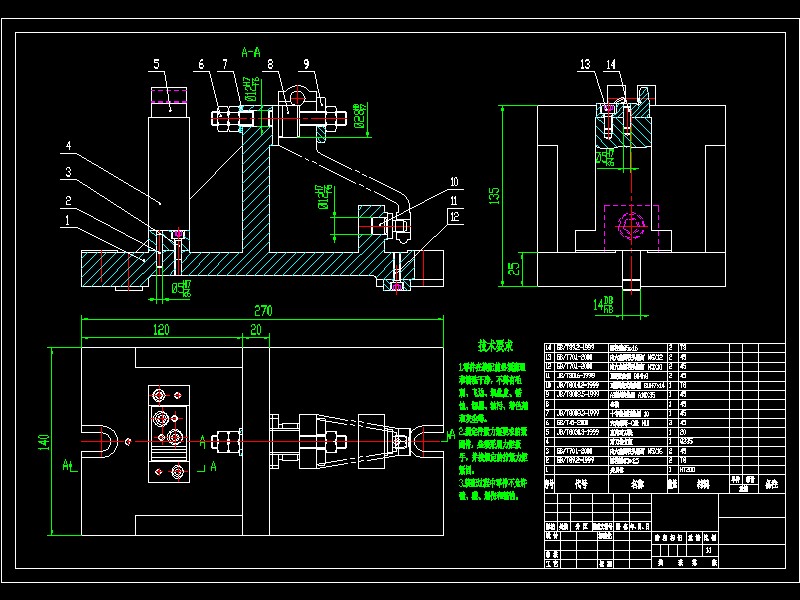The image size is (800, 600).
Task: Select part callout number 4
Action: coord(68,145)
